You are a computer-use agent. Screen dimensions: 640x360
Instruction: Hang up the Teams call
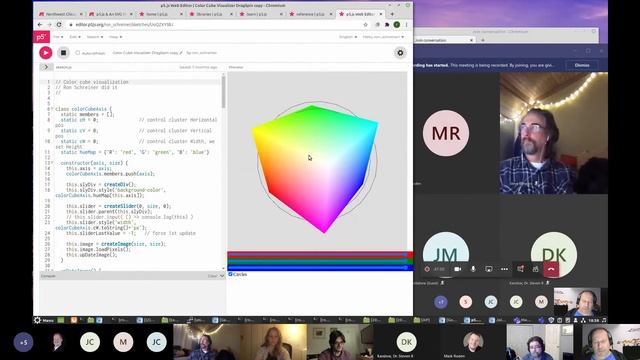[x=551, y=269]
